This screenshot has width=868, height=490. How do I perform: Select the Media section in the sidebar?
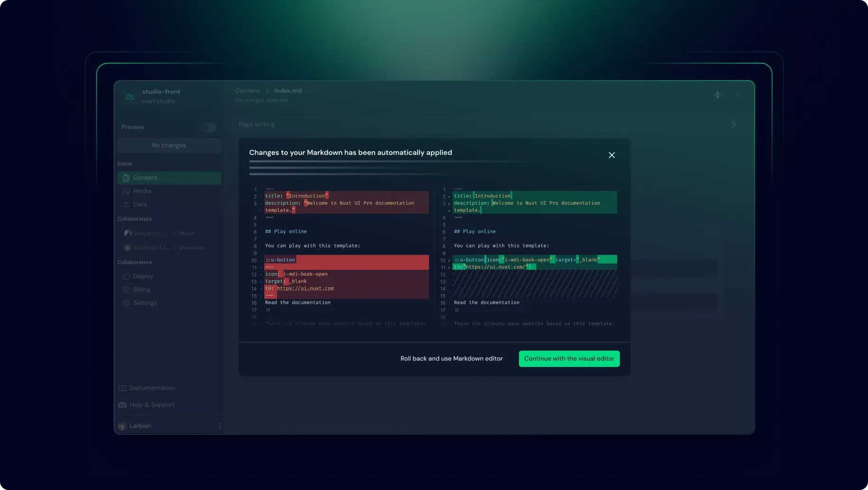click(x=142, y=191)
